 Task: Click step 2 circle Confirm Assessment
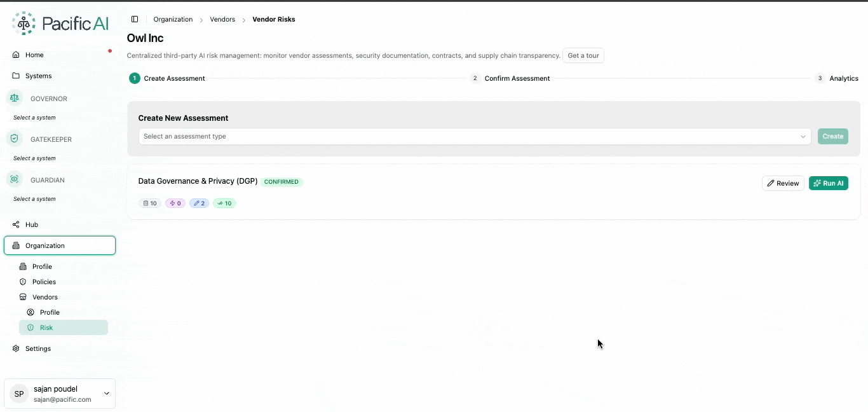pos(475,78)
